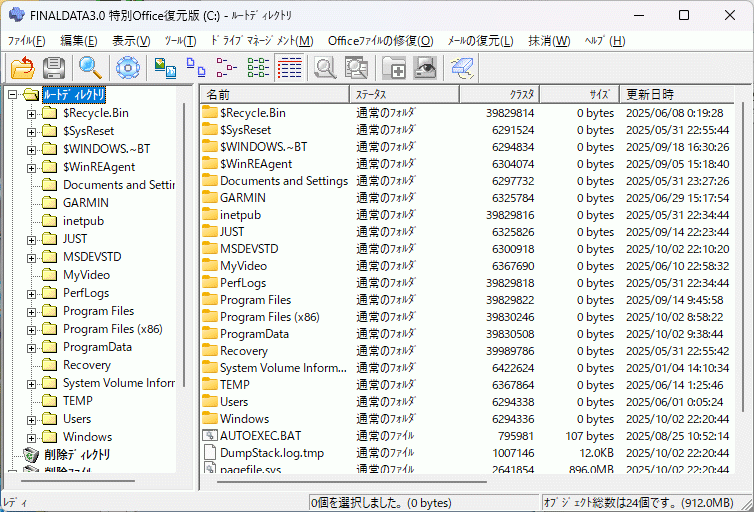Click the MyVideo folder icon in tree

(x=50, y=275)
